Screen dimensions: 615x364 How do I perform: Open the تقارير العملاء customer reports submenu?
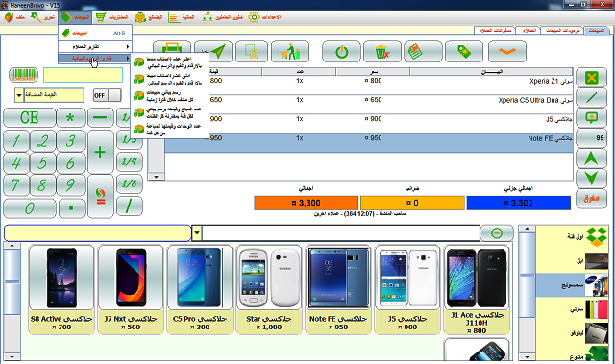coord(95,47)
